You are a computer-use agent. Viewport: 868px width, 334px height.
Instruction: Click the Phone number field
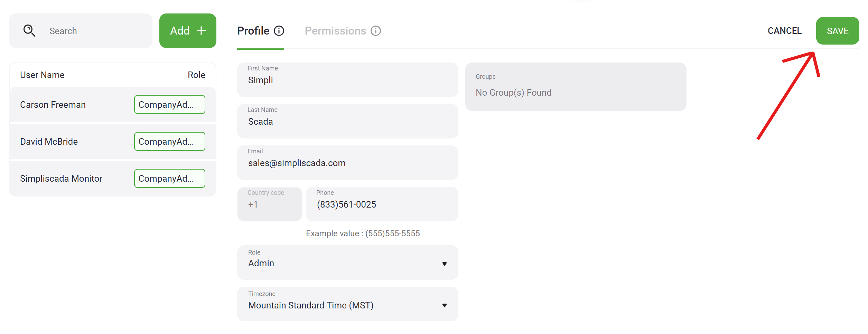(x=382, y=204)
